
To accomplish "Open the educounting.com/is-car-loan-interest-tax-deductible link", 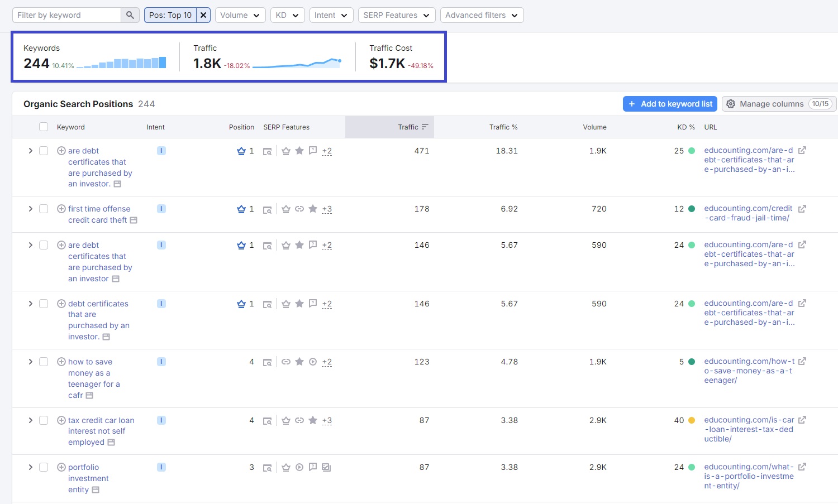I will (x=749, y=429).
